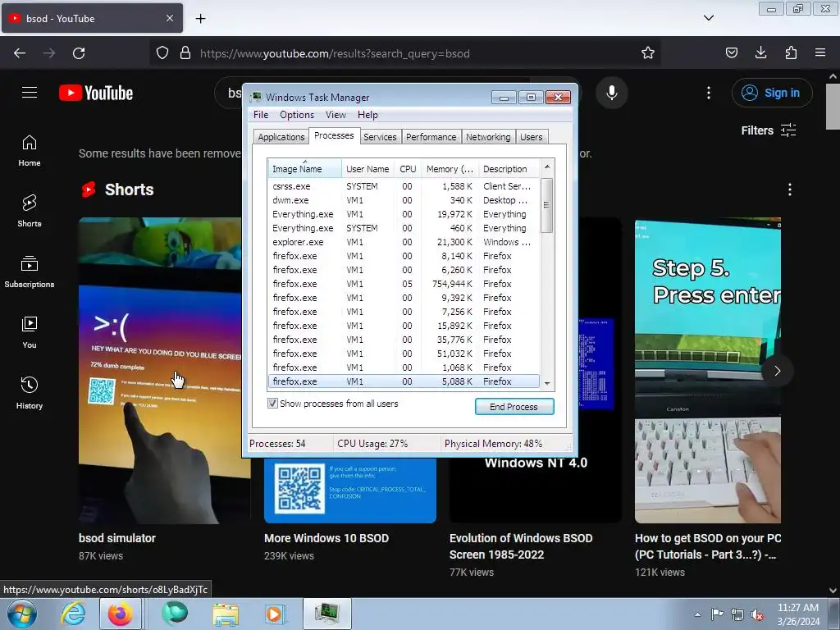The image size is (840, 630).
Task: Launch Internet Explorer from taskbar
Action: click(72, 614)
